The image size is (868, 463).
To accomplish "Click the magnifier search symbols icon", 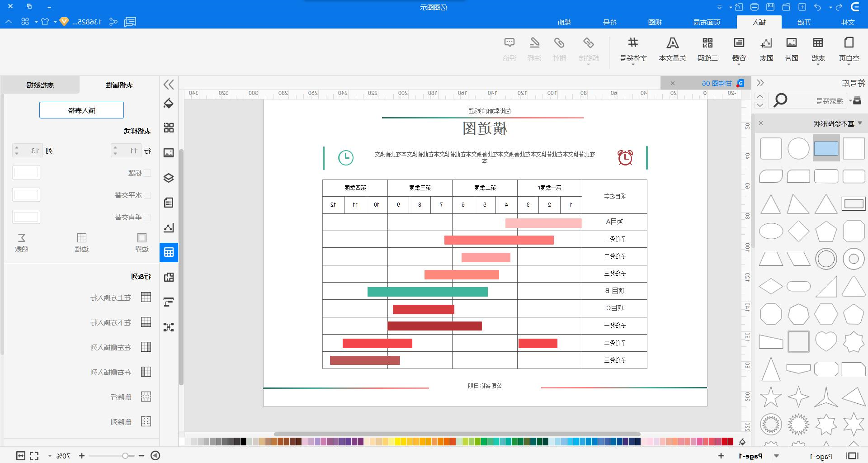I will coord(780,100).
